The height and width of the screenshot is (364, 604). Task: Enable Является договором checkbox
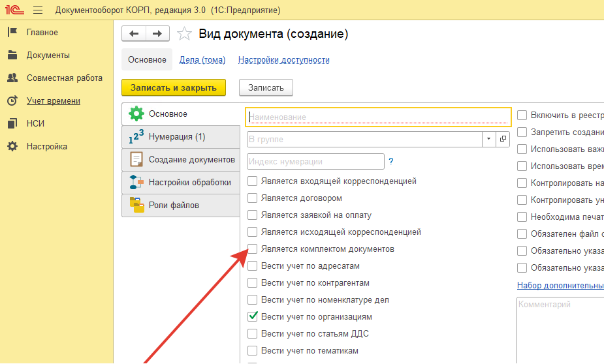tap(253, 198)
